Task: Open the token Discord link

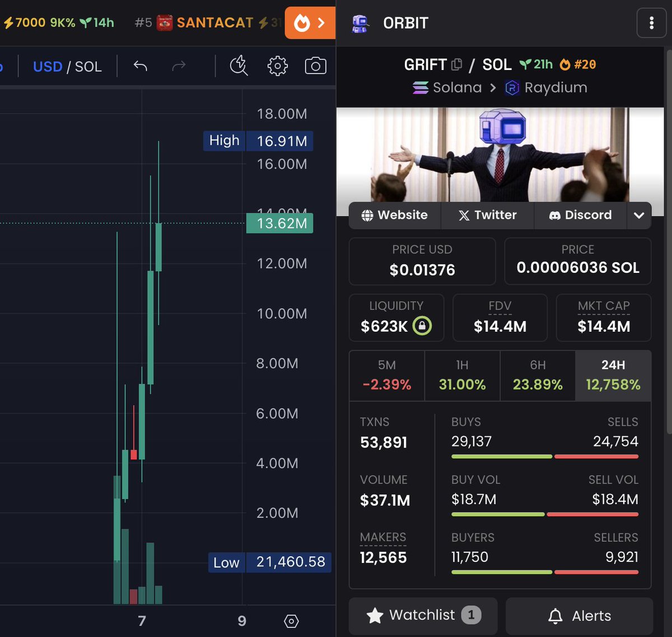Action: pos(580,215)
